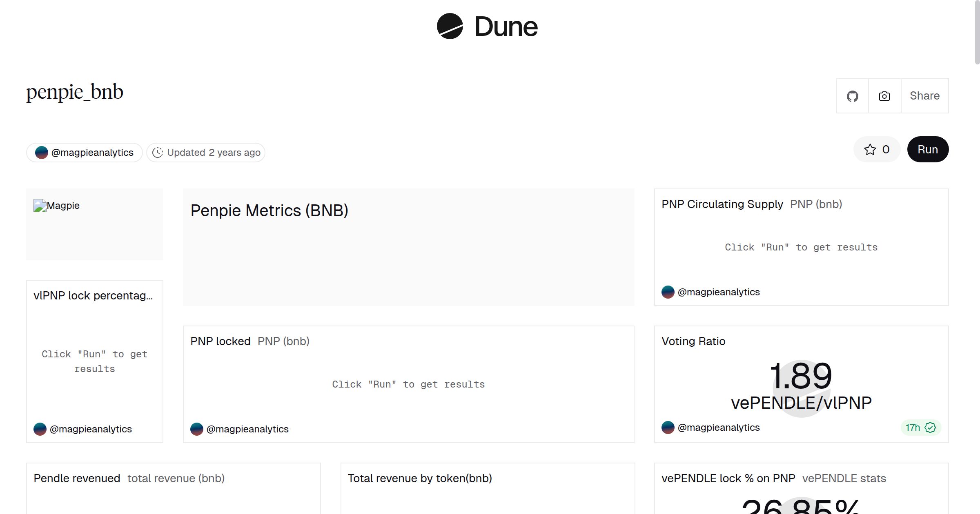Image resolution: width=980 pixels, height=514 pixels.
Task: Click the broken Magpie image thumbnail
Action: point(40,206)
